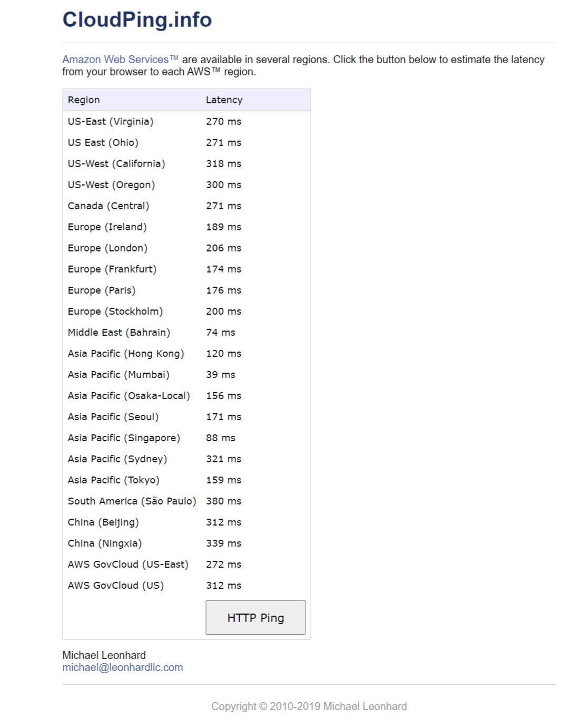Click the michael@leonhardllc.com email link
The width and height of the screenshot is (581, 728).
click(123, 667)
